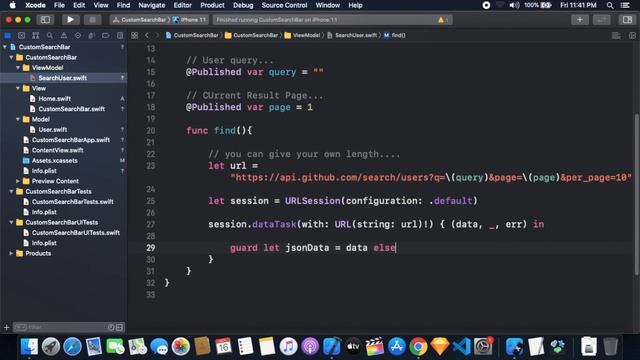Screen dimensions: 640x360
Task: Click the editor vertical scrollbar
Action: tap(636, 195)
